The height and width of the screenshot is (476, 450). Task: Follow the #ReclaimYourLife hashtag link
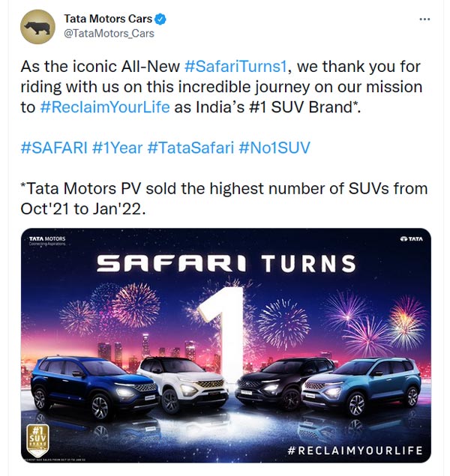pyautogui.click(x=105, y=107)
